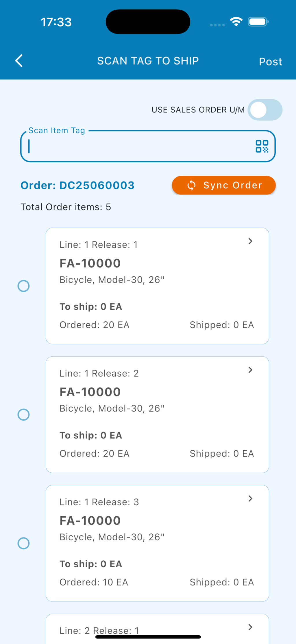296x644 pixels.
Task: Expand Line 1 Release 1 chevron
Action: coord(250,241)
